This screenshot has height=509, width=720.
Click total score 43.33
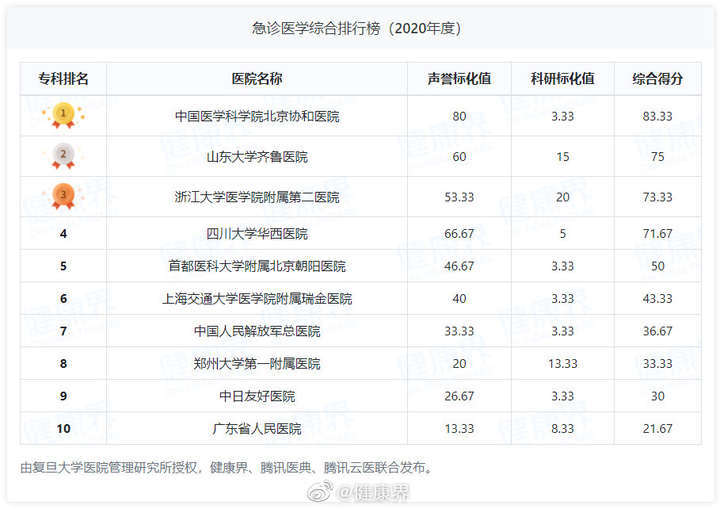coord(658,299)
